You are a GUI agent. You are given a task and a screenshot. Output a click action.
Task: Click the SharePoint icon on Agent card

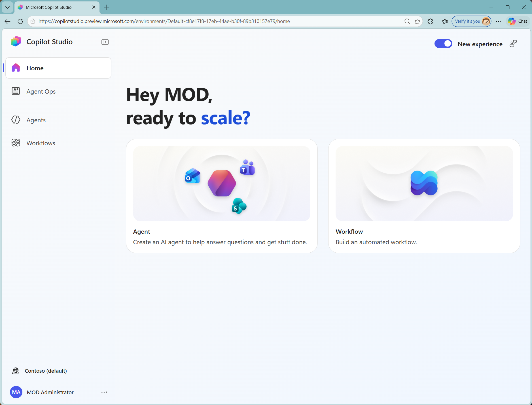[239, 206]
